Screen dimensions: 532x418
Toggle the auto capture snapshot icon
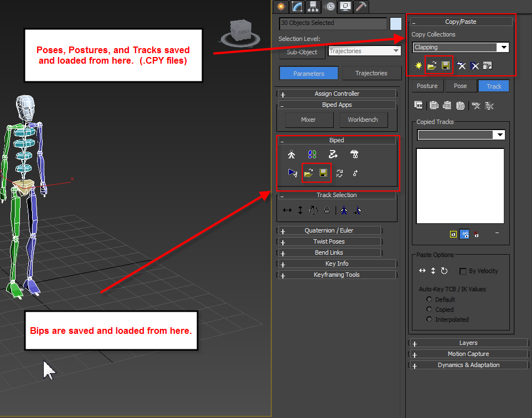point(465,234)
